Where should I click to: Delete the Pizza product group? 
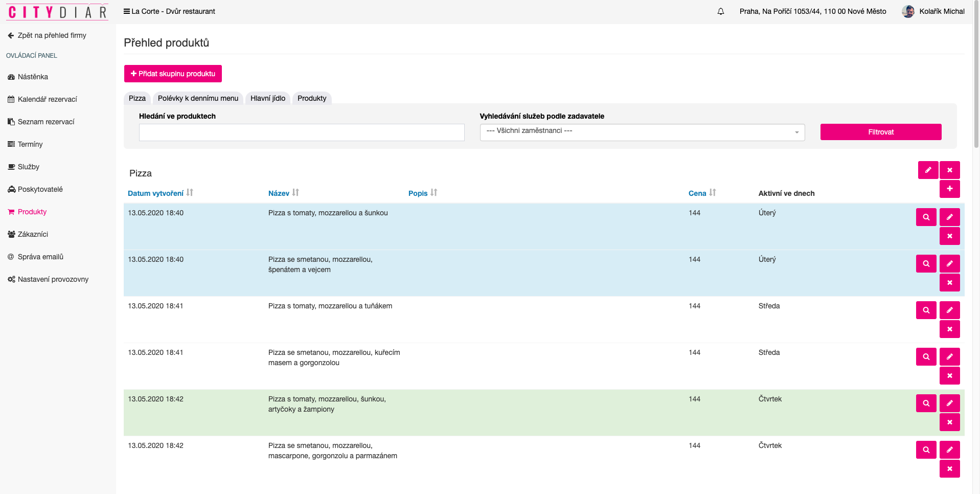click(x=949, y=170)
